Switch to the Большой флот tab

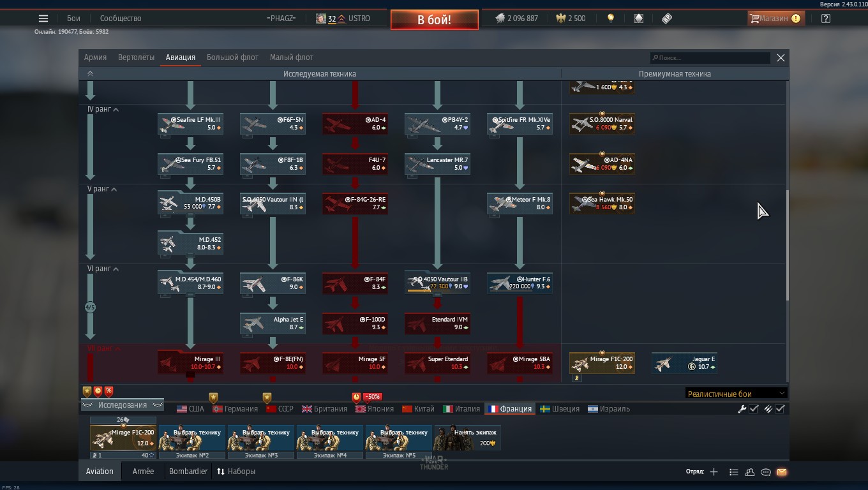coord(232,57)
